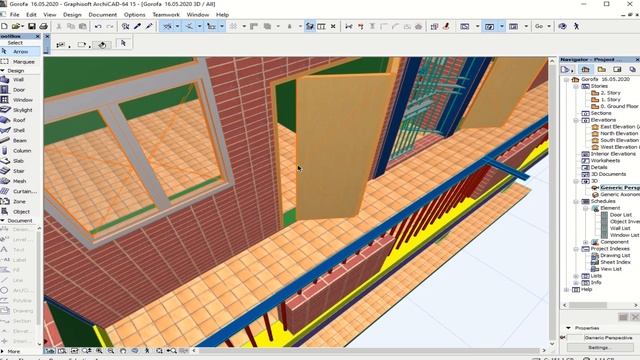
Task: Expand the Component node in Navigator
Action: [586, 242]
